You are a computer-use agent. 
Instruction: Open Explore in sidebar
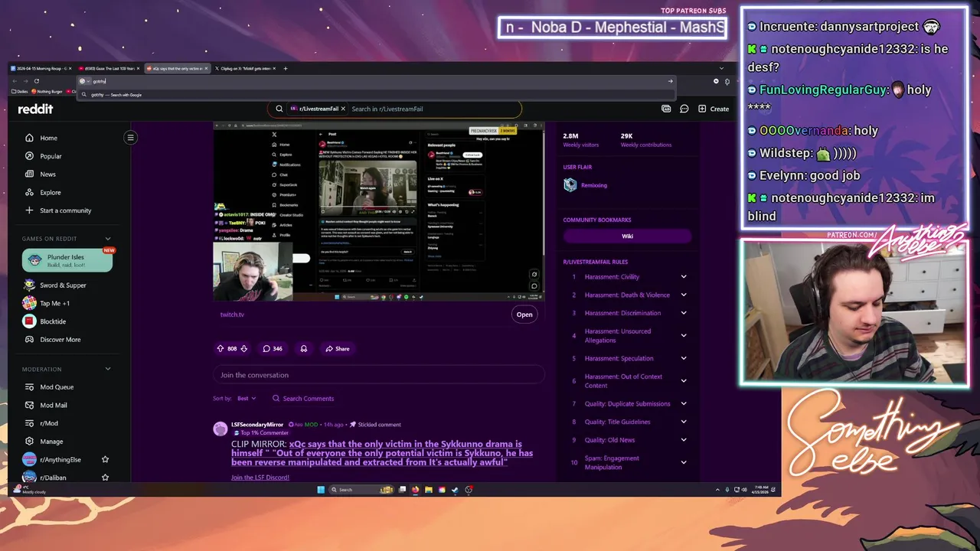50,192
